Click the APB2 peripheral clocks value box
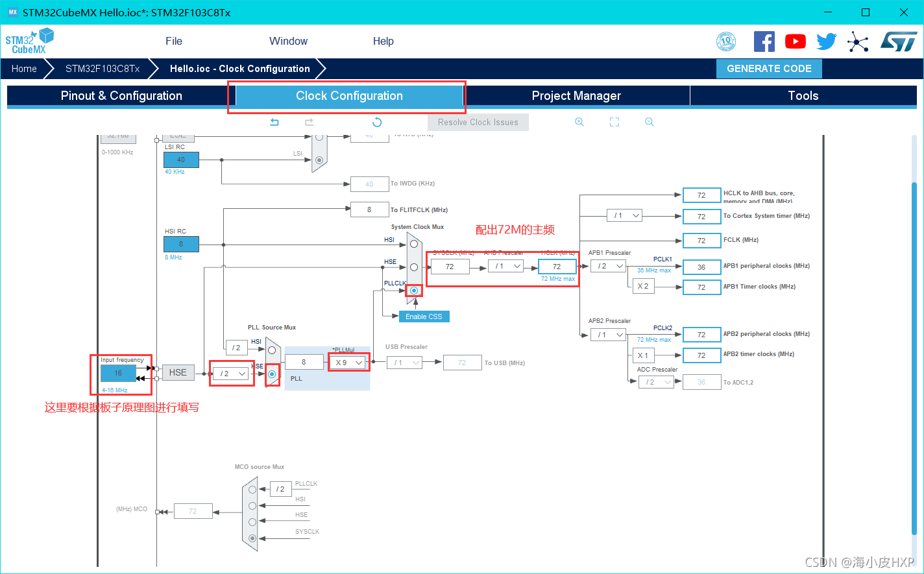The height and width of the screenshot is (574, 924). pyautogui.click(x=701, y=335)
